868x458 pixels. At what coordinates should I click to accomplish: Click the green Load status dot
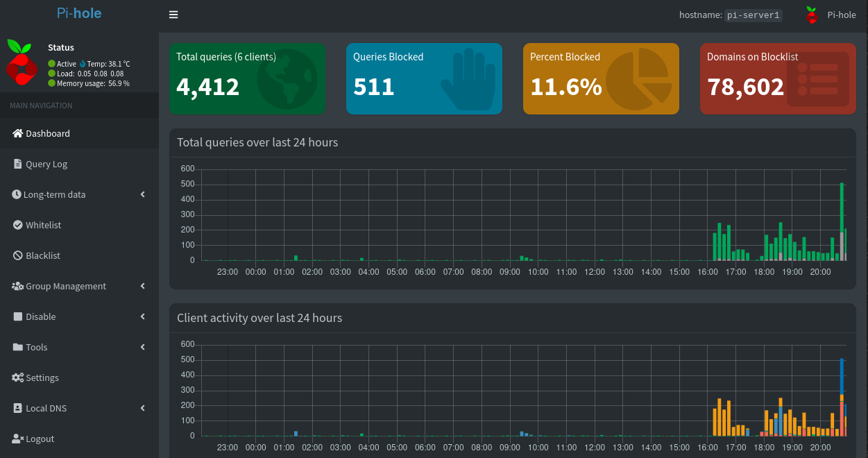click(x=52, y=74)
